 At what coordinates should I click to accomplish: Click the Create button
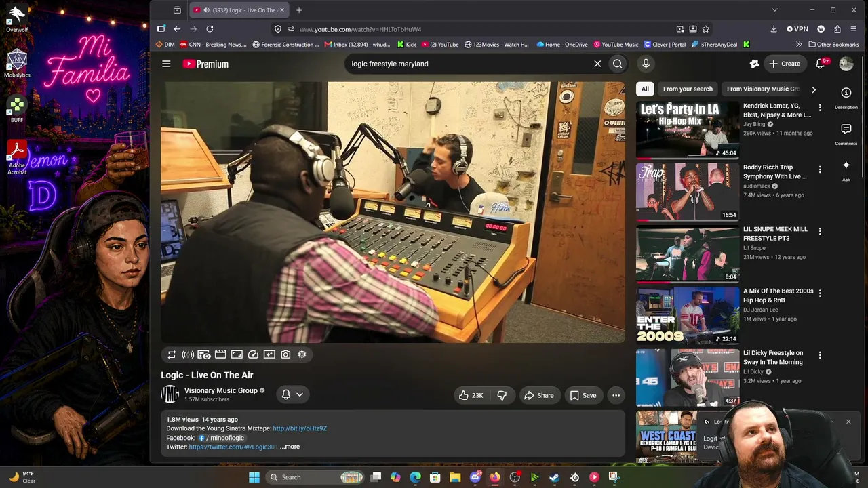click(785, 64)
